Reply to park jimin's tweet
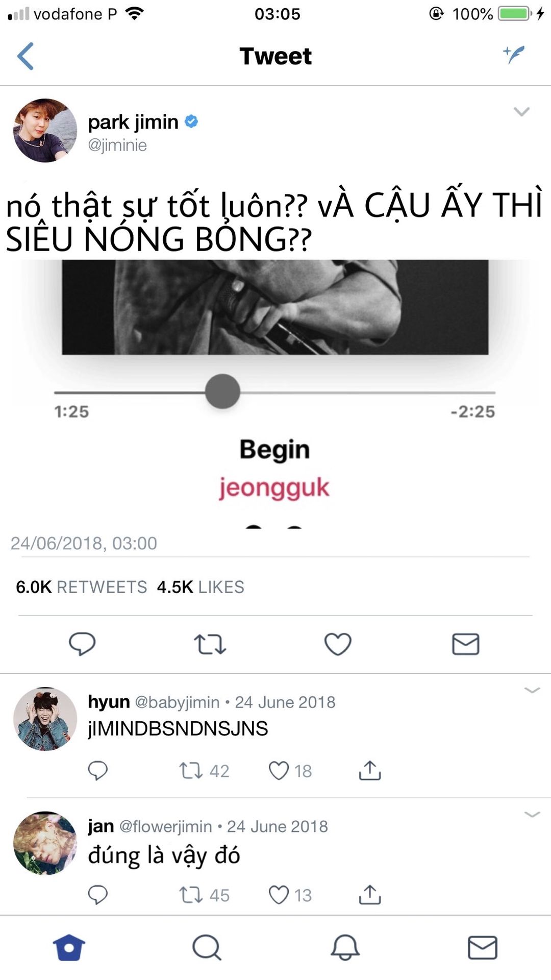Viewport: 551px width, 980px height. click(x=82, y=644)
